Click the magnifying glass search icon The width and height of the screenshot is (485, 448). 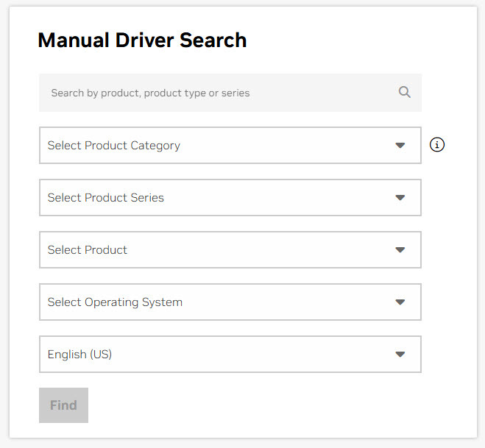point(404,93)
